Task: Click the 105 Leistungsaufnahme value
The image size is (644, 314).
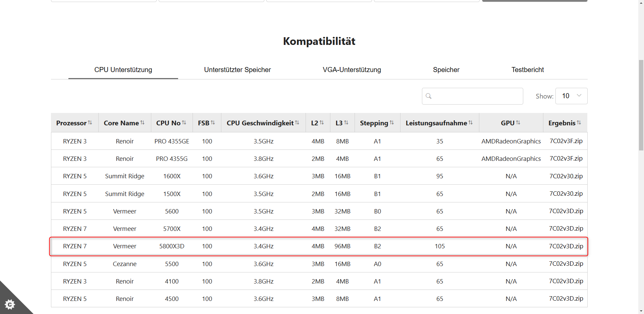Action: (x=440, y=246)
